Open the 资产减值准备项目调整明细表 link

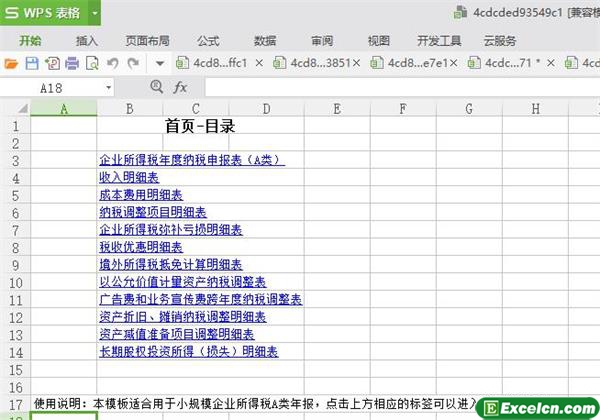tap(177, 334)
